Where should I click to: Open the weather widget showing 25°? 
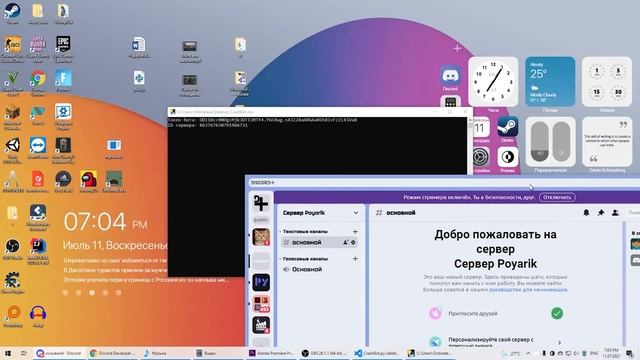[x=550, y=82]
